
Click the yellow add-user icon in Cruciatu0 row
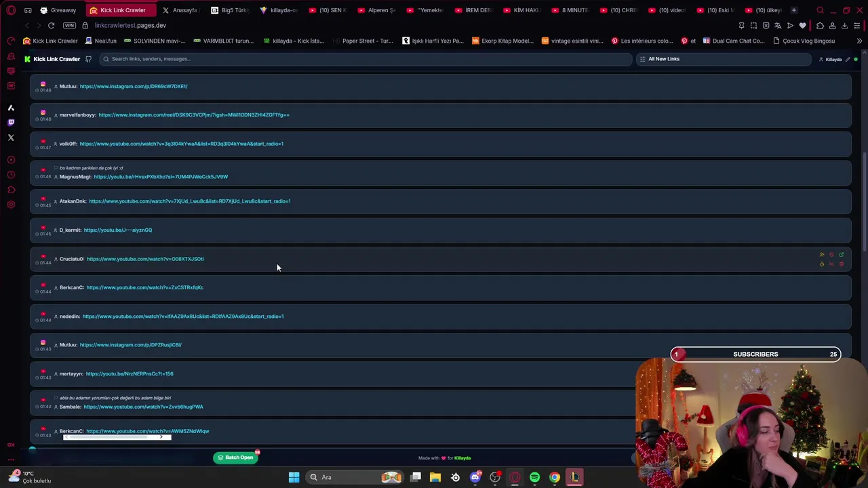(822, 255)
